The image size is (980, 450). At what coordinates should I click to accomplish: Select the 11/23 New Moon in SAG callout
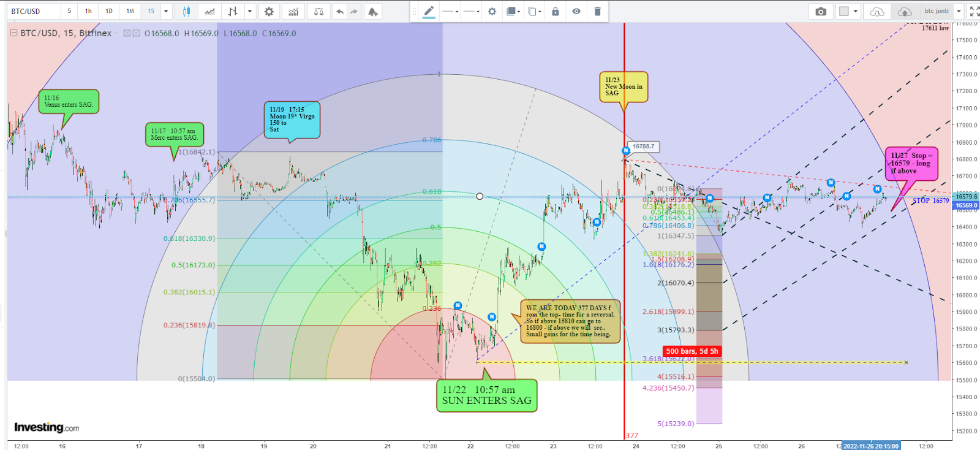coord(624,86)
